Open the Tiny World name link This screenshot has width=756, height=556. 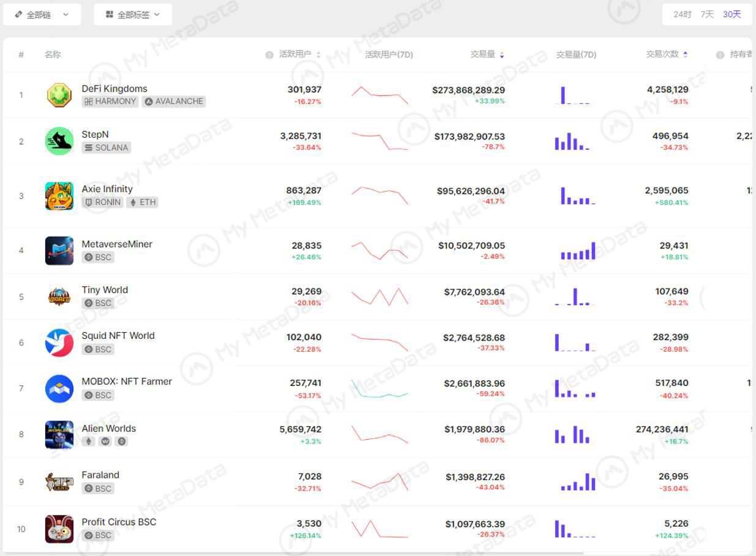(x=105, y=290)
